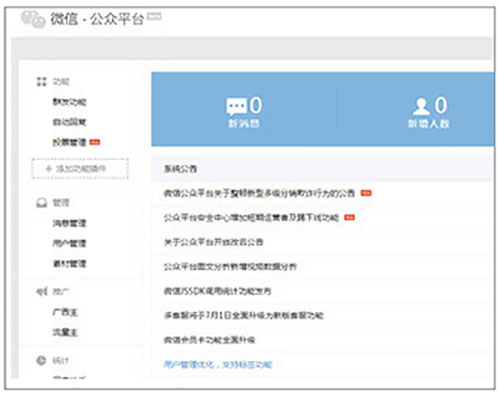Viewport: 500px width, 396px height.
Task: Open the 公众平台安全中心 announcement
Action: (251, 218)
